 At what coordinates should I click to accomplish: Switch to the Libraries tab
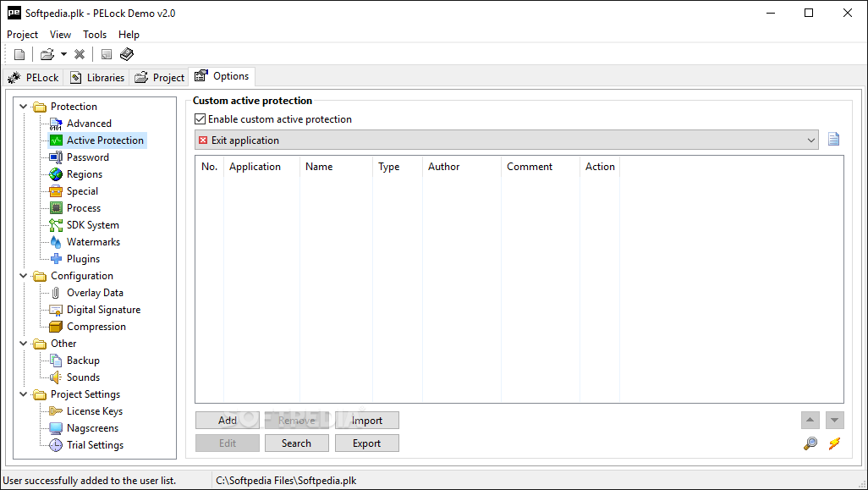coord(97,78)
